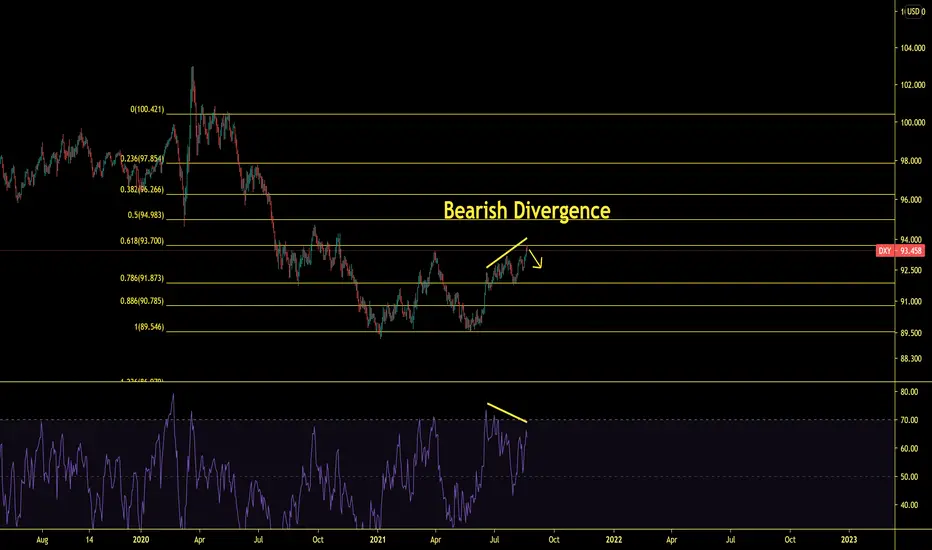Click the Aug label on time axis
932x550 pixels.
tap(42, 540)
